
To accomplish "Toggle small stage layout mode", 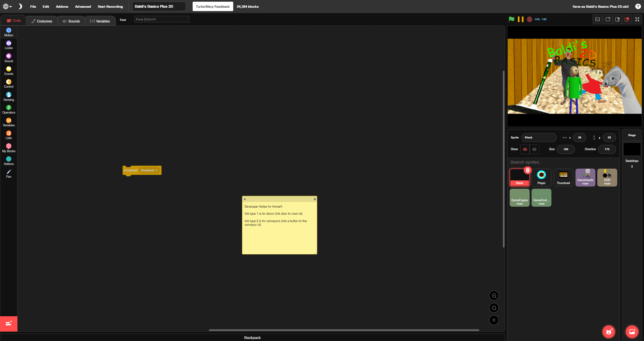I will coord(607,19).
